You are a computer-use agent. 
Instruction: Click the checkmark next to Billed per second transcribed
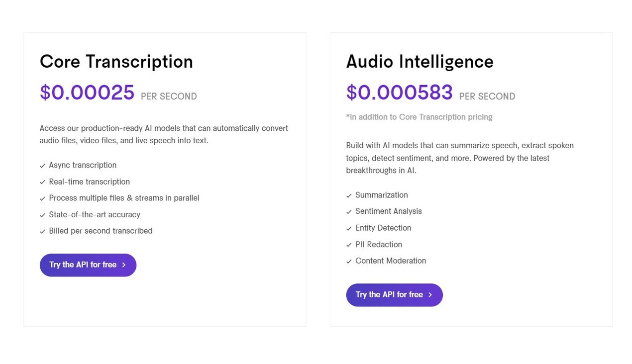click(42, 232)
